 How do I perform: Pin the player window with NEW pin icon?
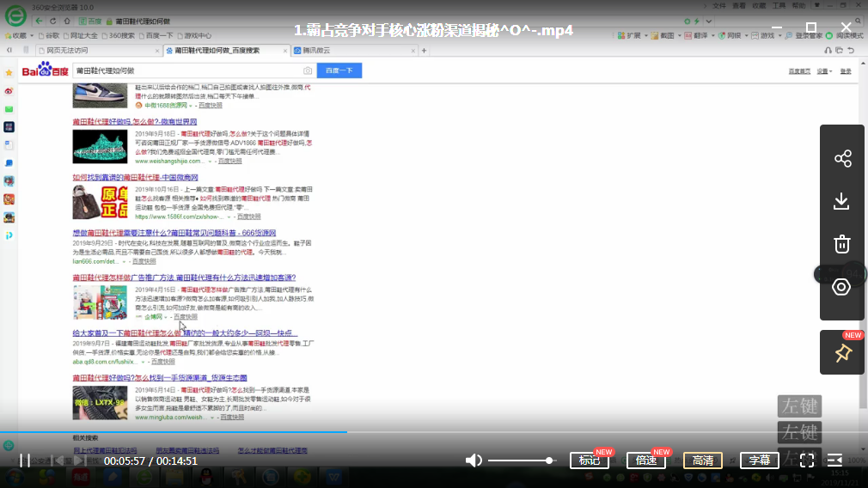click(842, 353)
